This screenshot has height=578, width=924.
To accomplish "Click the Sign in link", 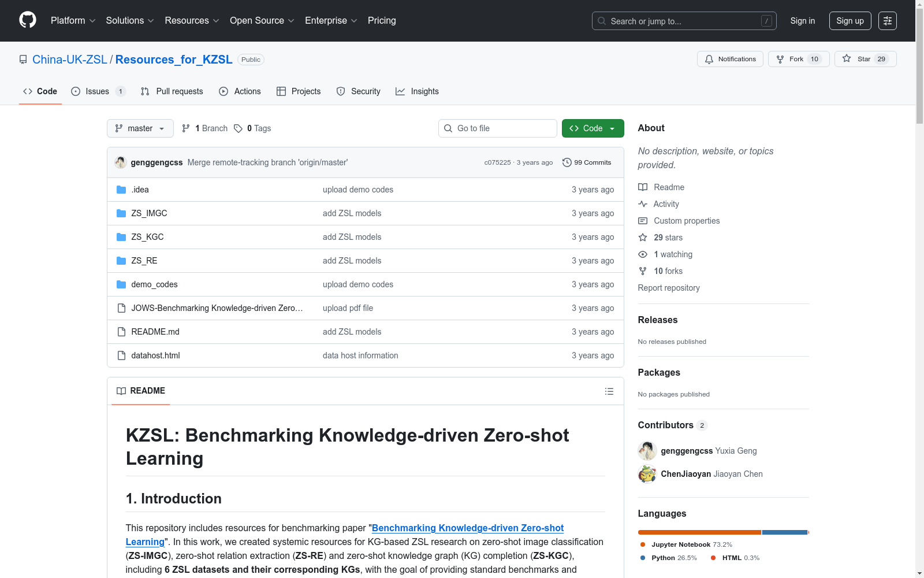I will point(803,21).
